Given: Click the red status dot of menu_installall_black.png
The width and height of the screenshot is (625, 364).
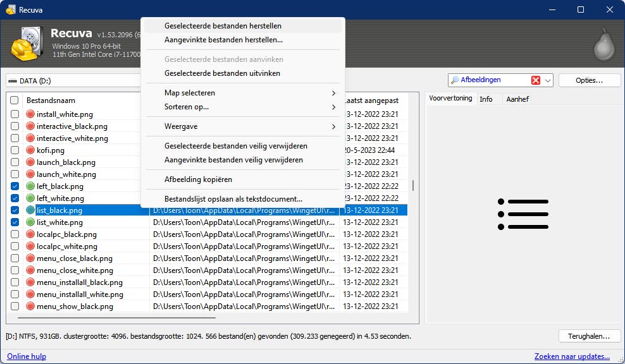Looking at the screenshot, I should click(x=30, y=282).
